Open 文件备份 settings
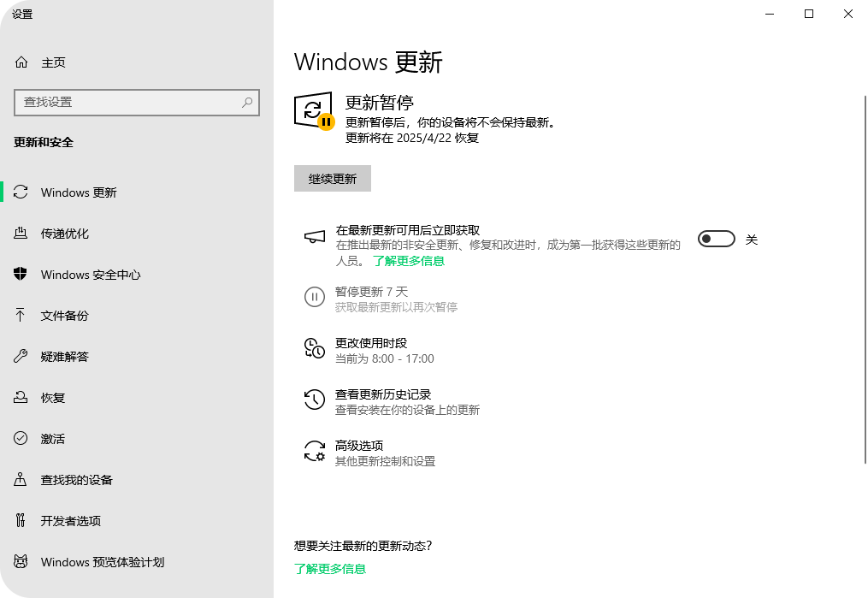 [x=137, y=315]
